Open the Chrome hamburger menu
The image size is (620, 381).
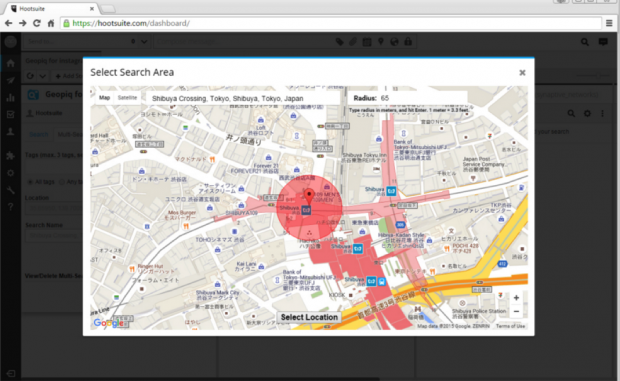point(609,23)
